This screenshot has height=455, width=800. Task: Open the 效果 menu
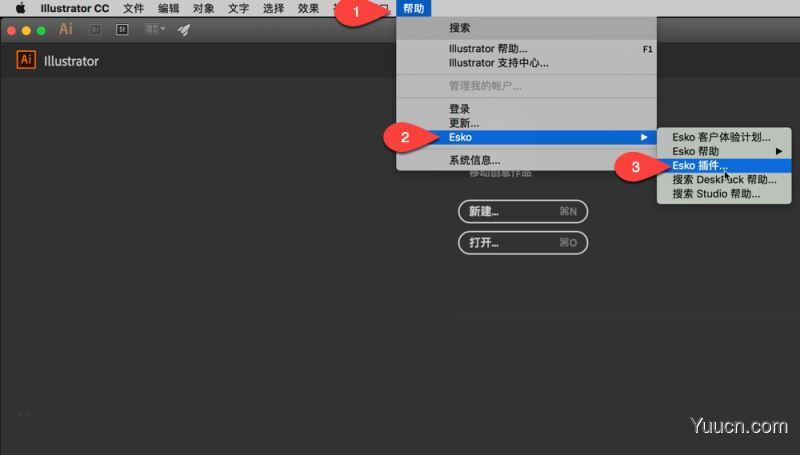pos(308,8)
